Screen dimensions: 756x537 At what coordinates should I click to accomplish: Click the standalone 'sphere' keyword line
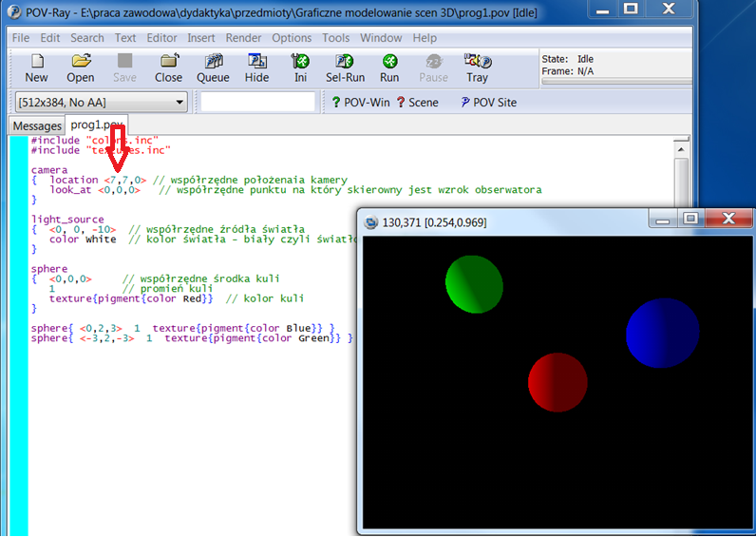pyautogui.click(x=49, y=269)
